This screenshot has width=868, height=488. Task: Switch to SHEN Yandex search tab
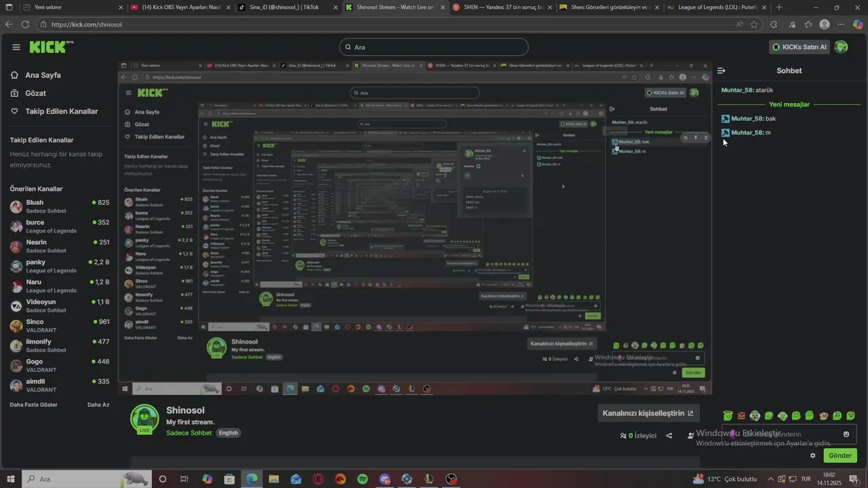point(502,7)
